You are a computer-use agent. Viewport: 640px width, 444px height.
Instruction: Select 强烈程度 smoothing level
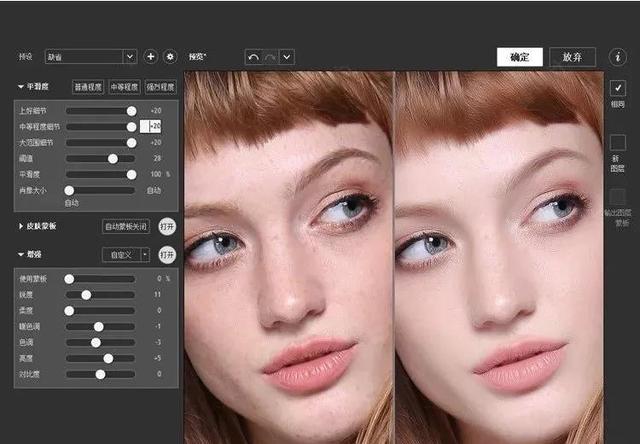point(160,87)
